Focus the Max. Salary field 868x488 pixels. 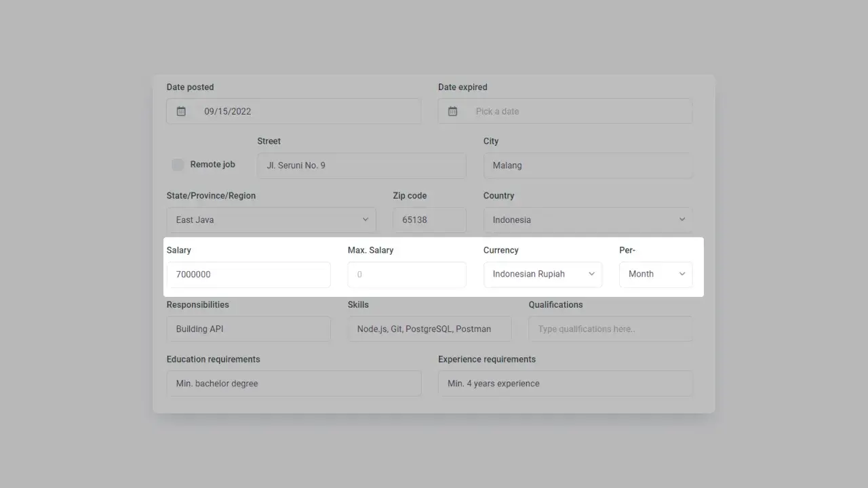[x=407, y=274]
